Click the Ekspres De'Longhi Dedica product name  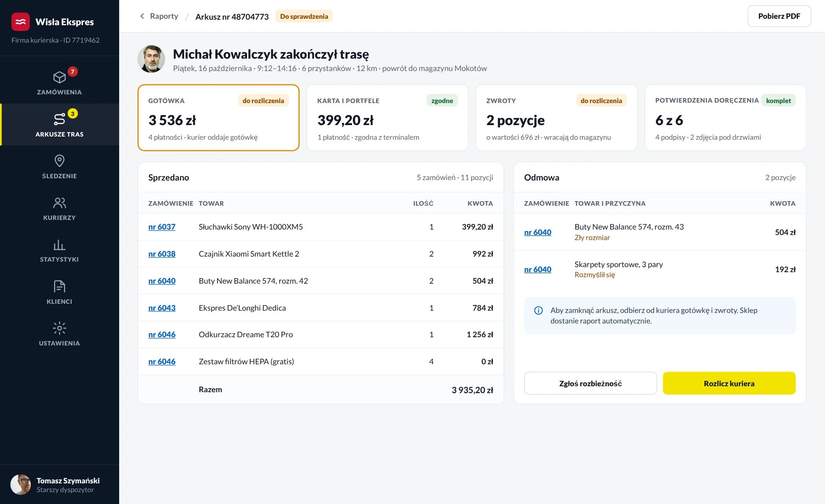(242, 308)
